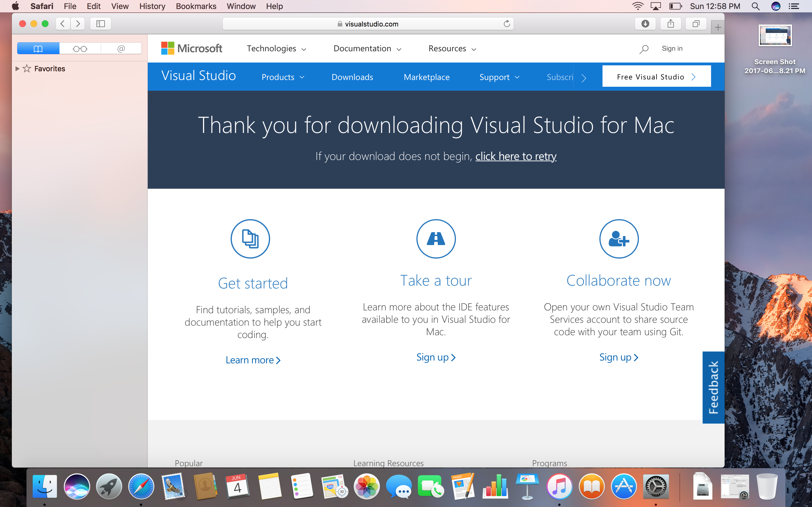The image size is (812, 507).
Task: Expand the Technologies navigation dropdown
Action: (x=275, y=48)
